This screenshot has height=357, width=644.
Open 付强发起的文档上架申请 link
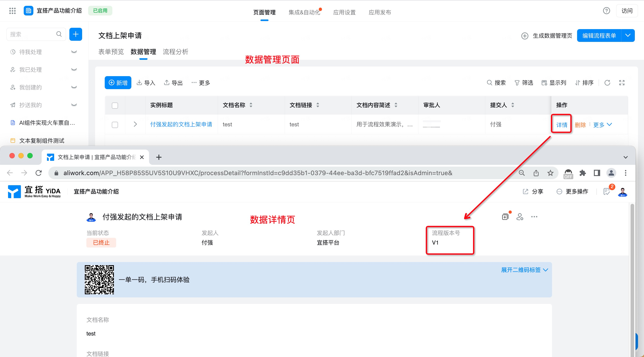(181, 124)
